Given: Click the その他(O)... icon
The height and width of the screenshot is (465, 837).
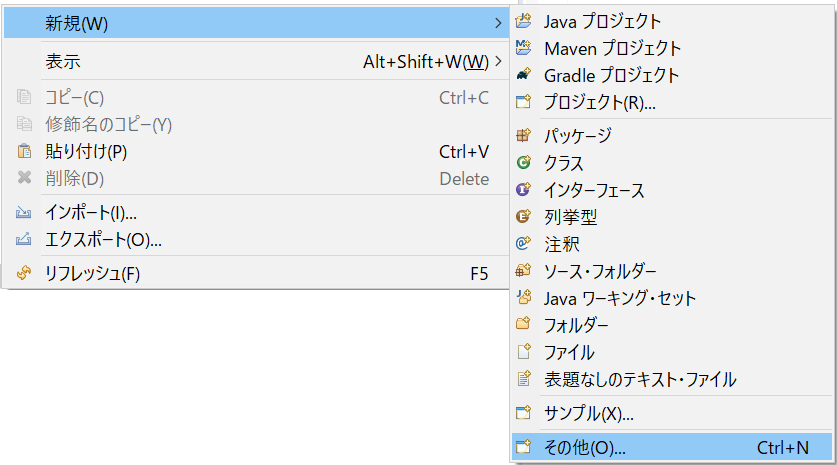Looking at the screenshot, I should tap(524, 446).
